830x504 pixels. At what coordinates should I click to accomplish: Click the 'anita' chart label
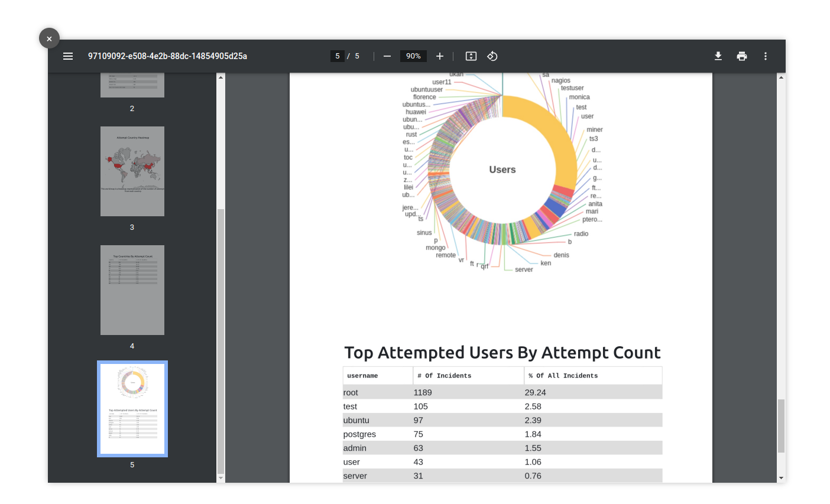point(595,204)
